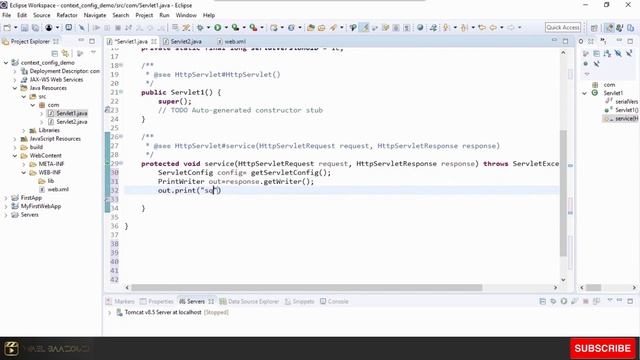Click the External Tools run icon

tap(253, 27)
